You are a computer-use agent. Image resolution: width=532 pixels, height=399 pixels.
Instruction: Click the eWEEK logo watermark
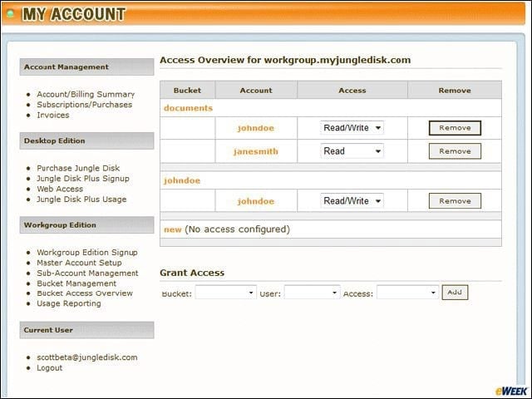[x=512, y=392]
